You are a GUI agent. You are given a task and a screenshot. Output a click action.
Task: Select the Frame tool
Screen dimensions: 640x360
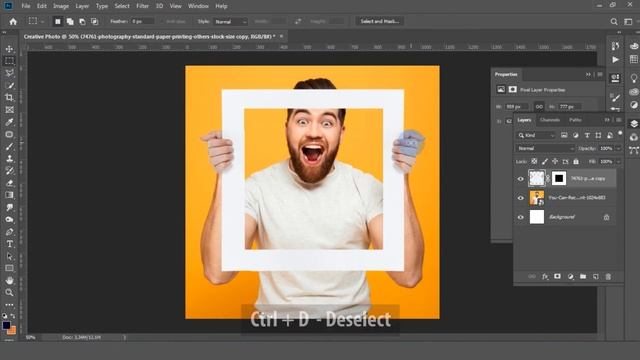[x=9, y=110]
